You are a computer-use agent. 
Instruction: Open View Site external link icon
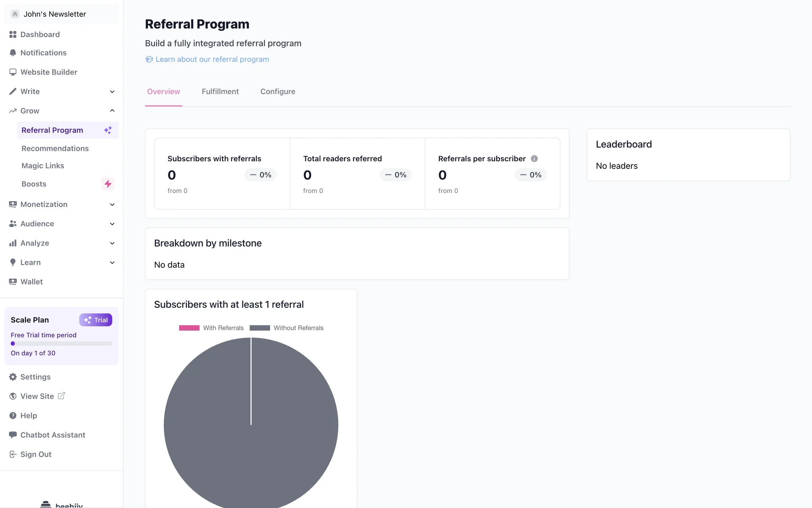(61, 396)
